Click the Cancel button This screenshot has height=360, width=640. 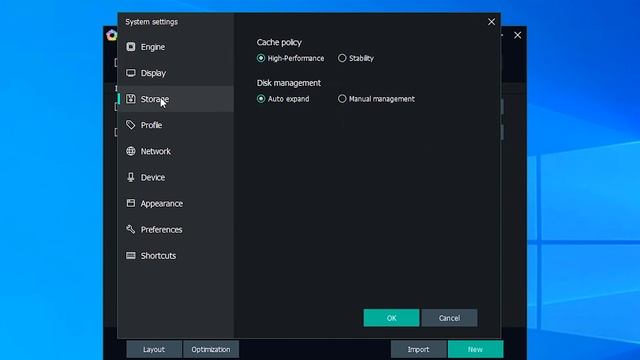click(x=449, y=318)
